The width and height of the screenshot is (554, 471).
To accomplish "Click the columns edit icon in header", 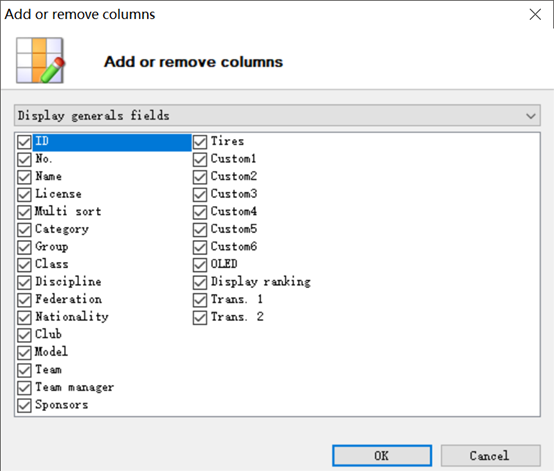I will 40,60.
